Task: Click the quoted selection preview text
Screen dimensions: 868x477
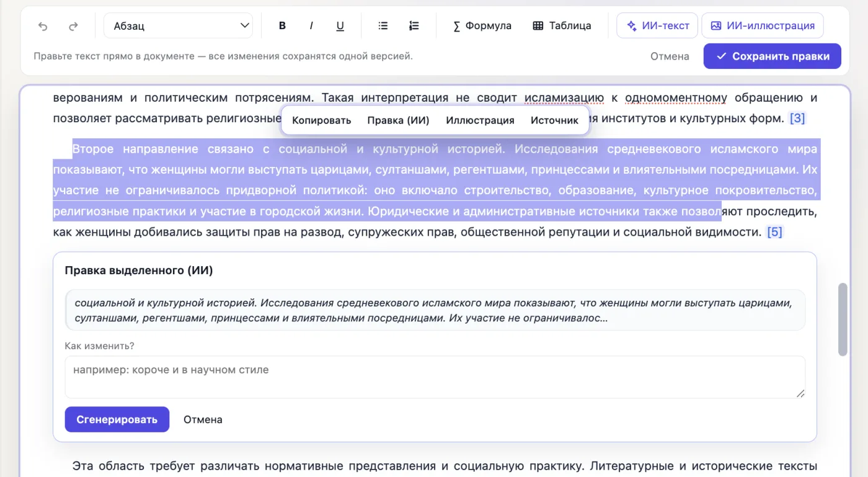Action: coord(435,310)
